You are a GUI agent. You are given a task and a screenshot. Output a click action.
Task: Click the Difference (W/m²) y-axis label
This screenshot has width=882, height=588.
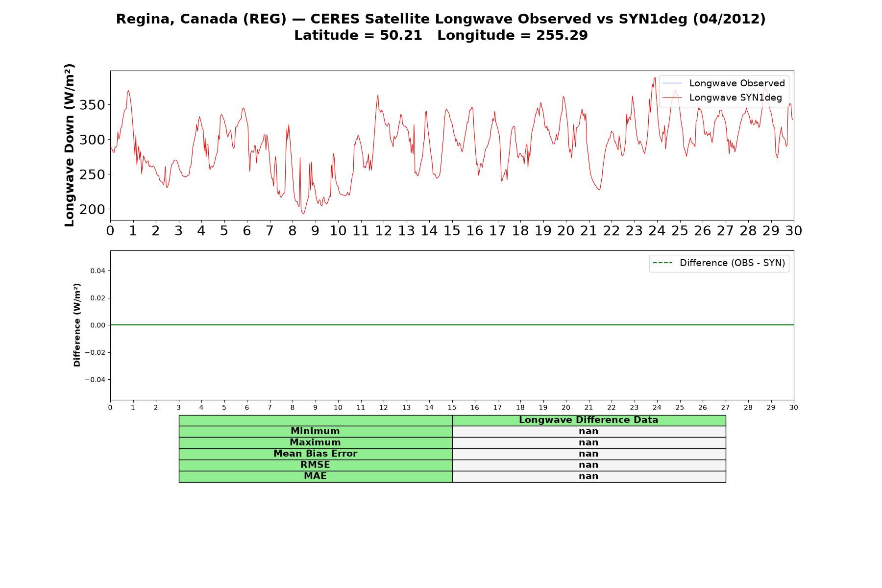(x=77, y=325)
